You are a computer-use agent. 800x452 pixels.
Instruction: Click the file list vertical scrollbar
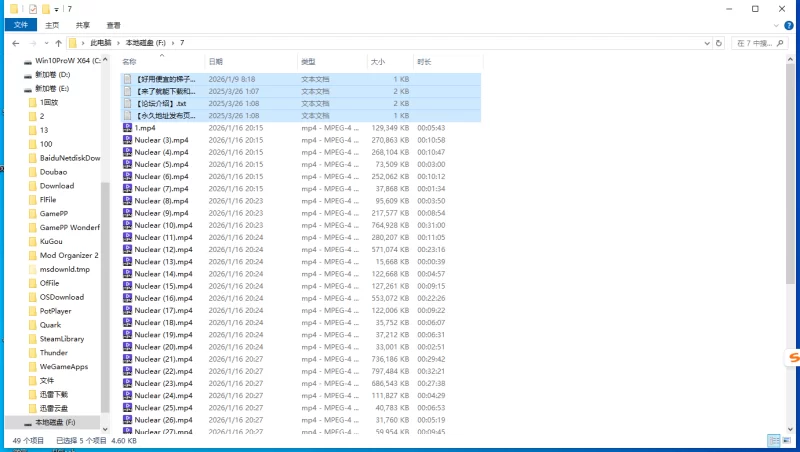tap(790, 173)
